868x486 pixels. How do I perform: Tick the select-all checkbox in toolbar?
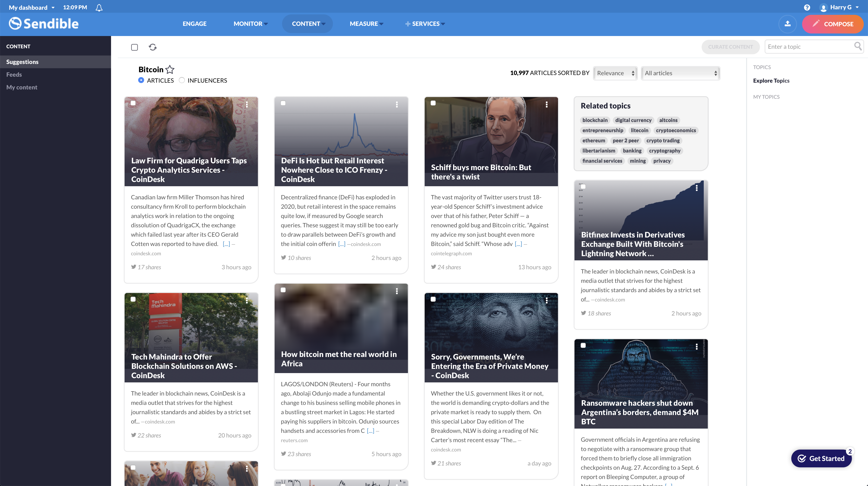[x=134, y=47]
